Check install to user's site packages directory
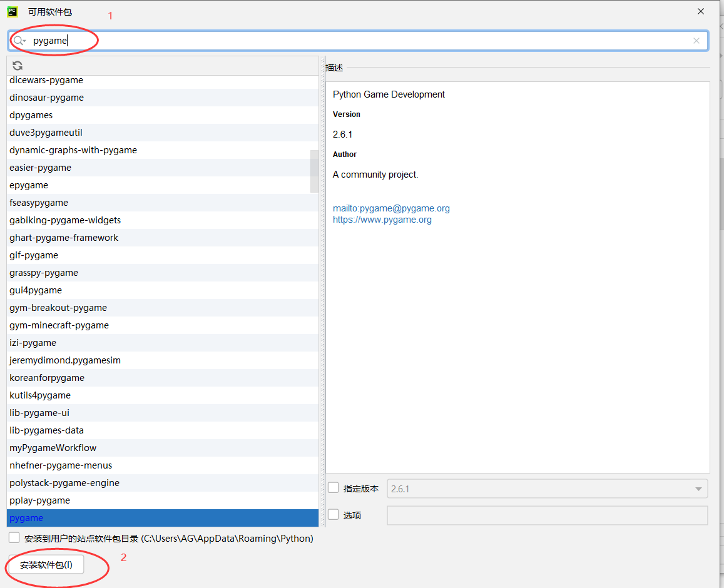 [x=14, y=538]
